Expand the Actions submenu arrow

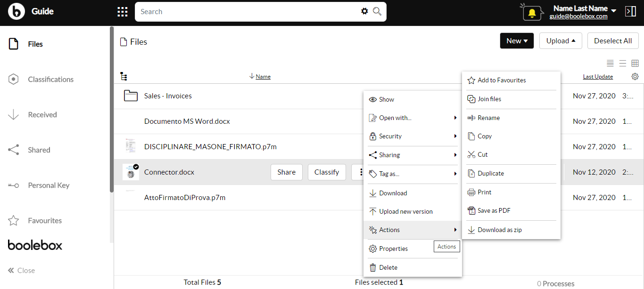tap(455, 230)
